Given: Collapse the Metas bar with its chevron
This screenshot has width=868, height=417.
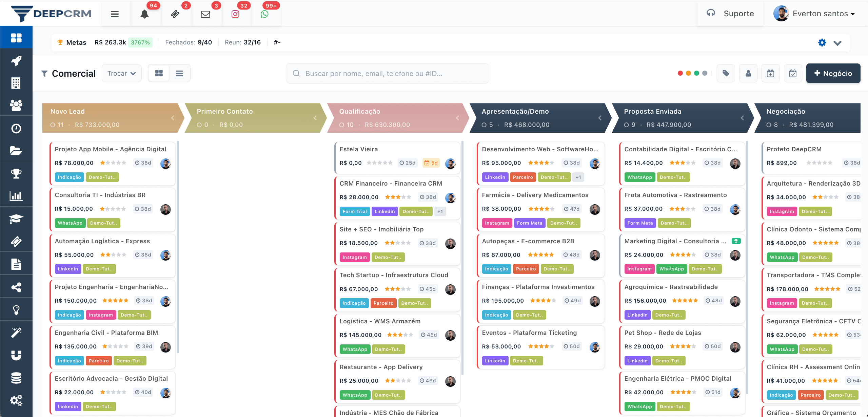Looking at the screenshot, I should (x=837, y=43).
